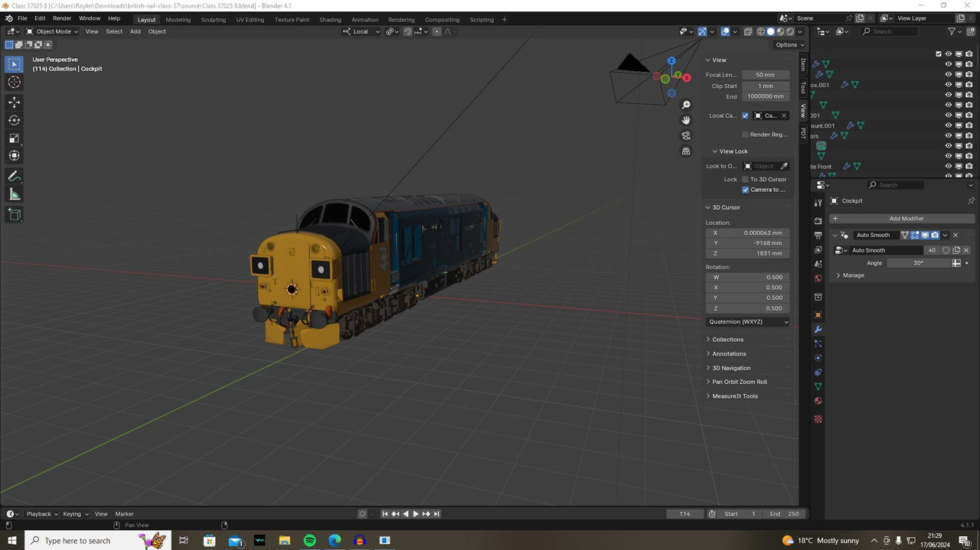This screenshot has width=980, height=550.
Task: Select the Annotate tool
Action: [14, 176]
